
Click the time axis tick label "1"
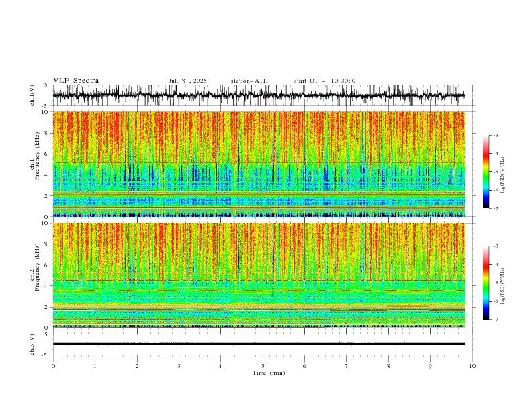(95, 366)
